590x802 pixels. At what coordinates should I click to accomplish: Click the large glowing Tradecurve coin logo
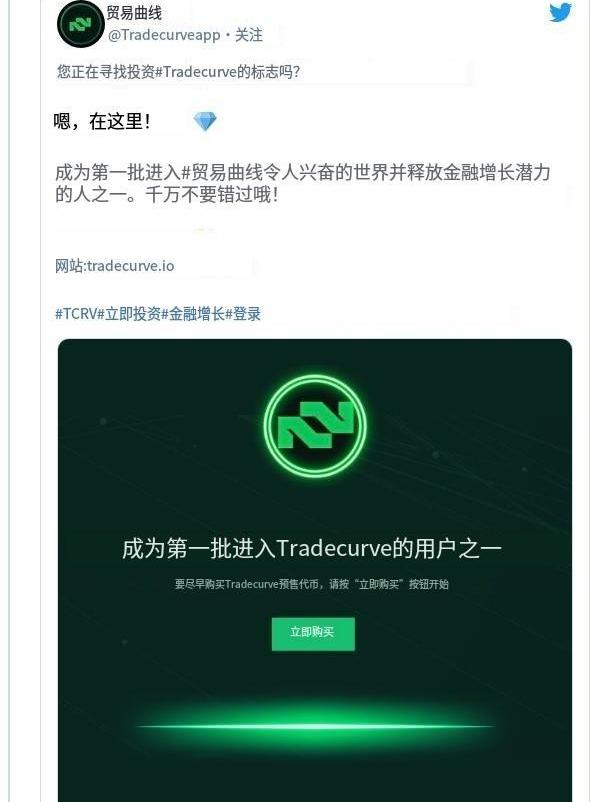(315, 426)
